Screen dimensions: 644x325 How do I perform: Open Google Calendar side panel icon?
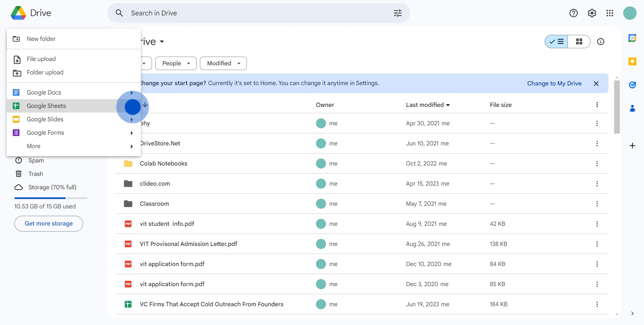click(632, 38)
